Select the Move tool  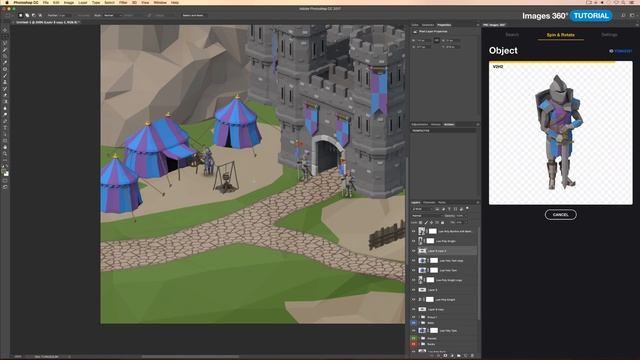tap(5, 31)
